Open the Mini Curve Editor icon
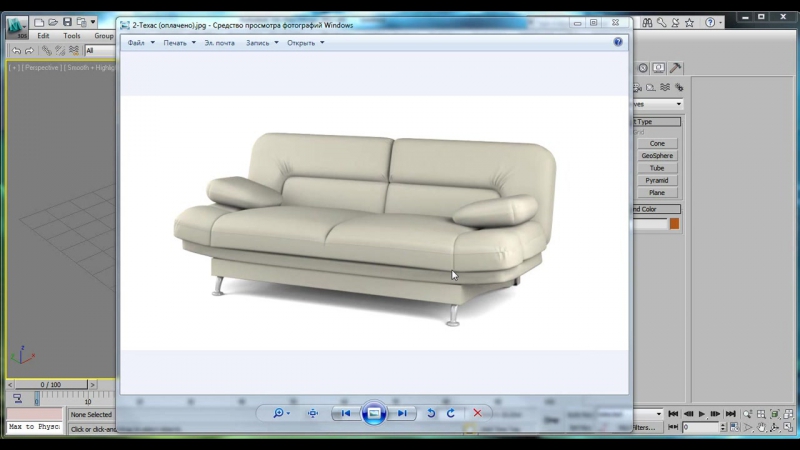 pyautogui.click(x=17, y=398)
